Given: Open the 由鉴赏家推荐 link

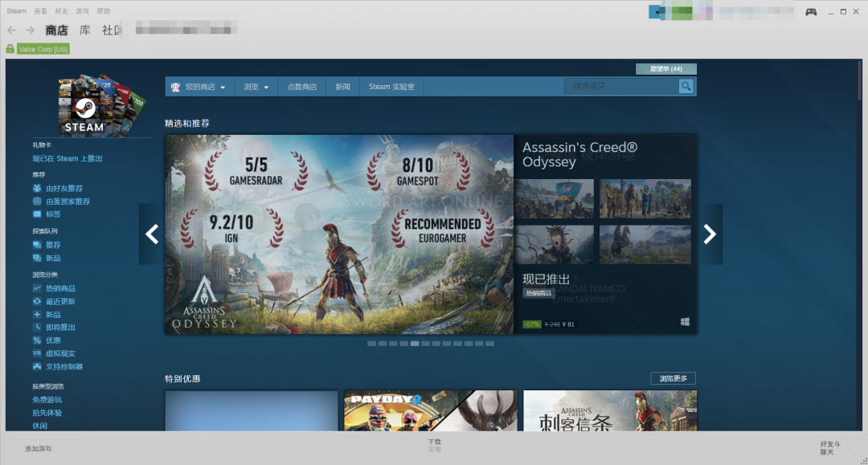Looking at the screenshot, I should (x=68, y=202).
